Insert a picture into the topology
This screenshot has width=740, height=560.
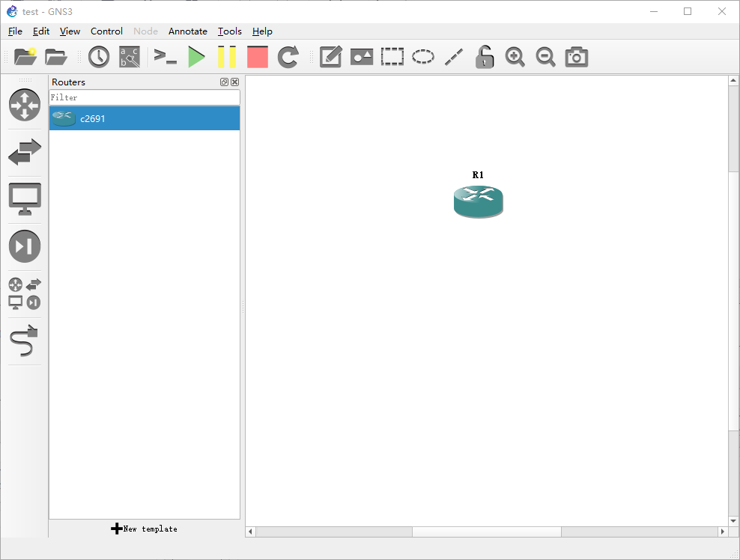click(362, 57)
